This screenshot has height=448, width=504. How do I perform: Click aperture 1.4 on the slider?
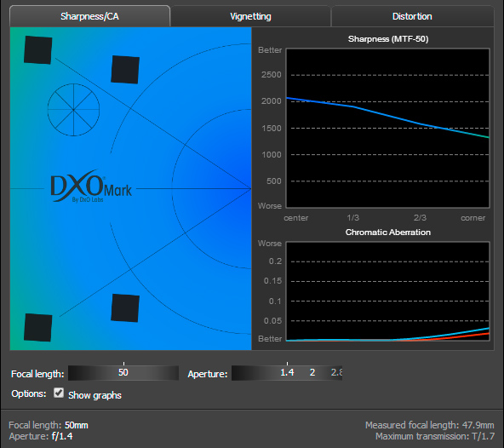click(287, 372)
